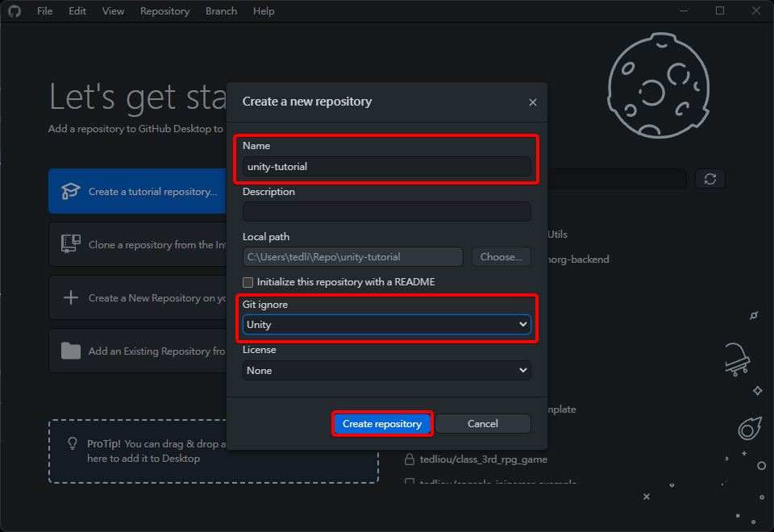
Task: Open the Repository menu
Action: pos(164,10)
